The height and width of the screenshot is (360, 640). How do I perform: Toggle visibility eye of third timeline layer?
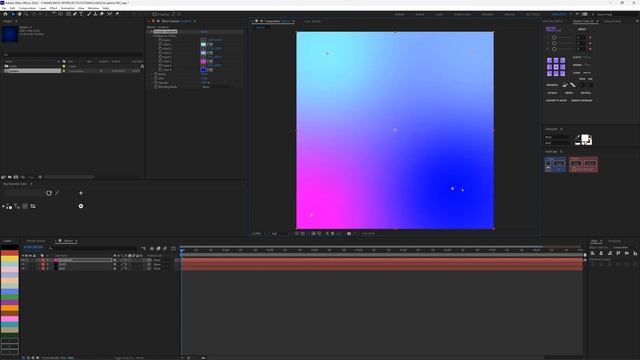pos(23,269)
